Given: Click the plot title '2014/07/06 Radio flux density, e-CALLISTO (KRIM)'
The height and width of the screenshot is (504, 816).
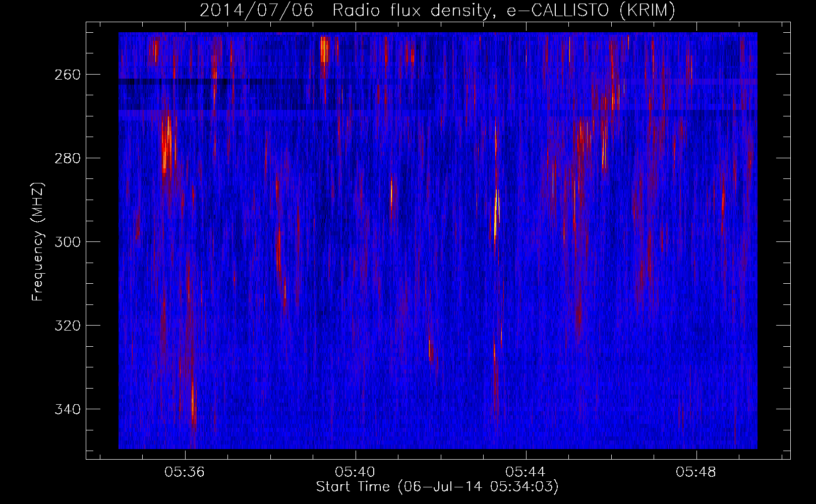Looking at the screenshot, I should (x=437, y=11).
